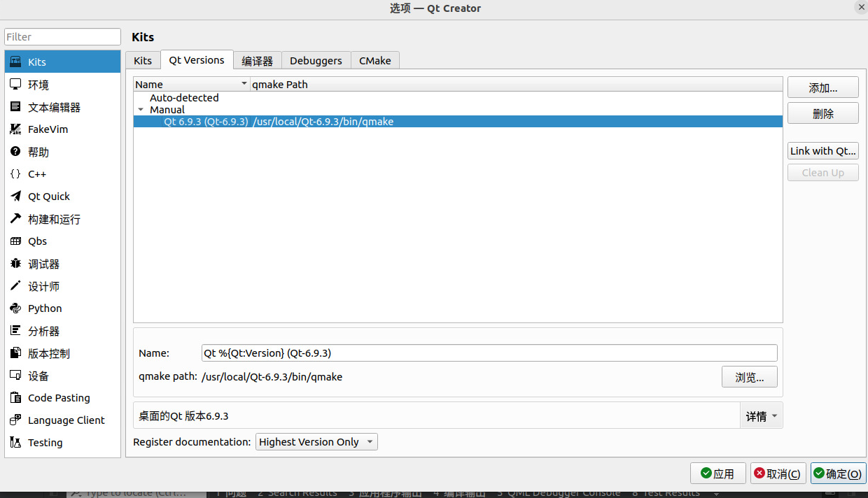Select the Testing checklist icon
Viewport: 868px width, 498px height.
(x=15, y=442)
